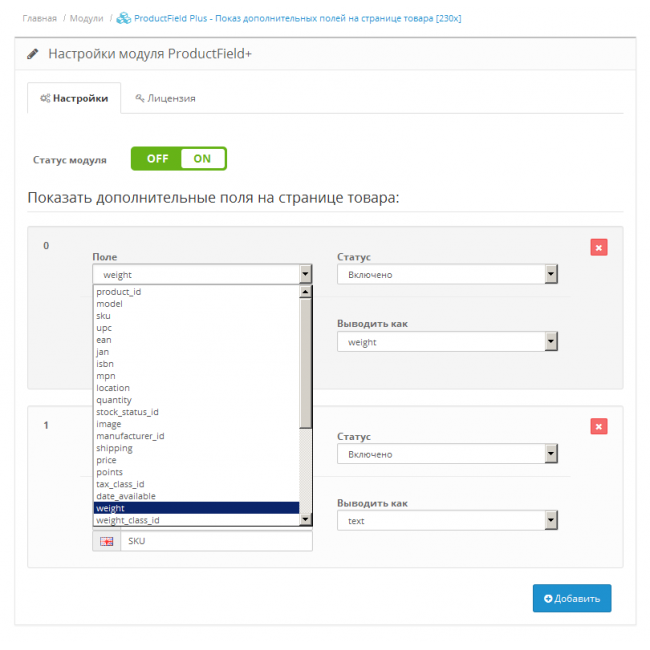This screenshot has height=650, width=650.
Task: Click the red delete button for field 0
Action: click(598, 248)
